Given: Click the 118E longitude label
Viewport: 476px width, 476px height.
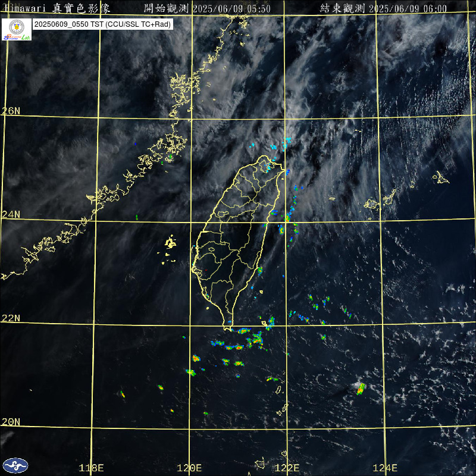Looking at the screenshot, I should 91,468.
